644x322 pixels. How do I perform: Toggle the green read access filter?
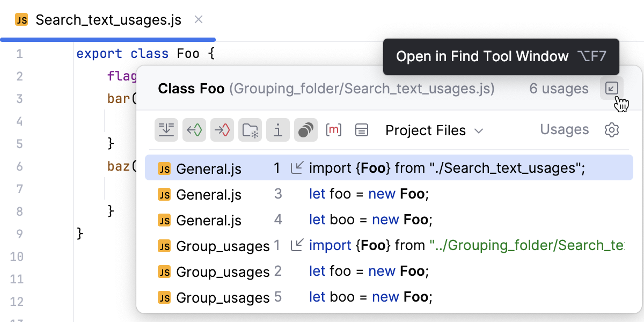coord(194,129)
